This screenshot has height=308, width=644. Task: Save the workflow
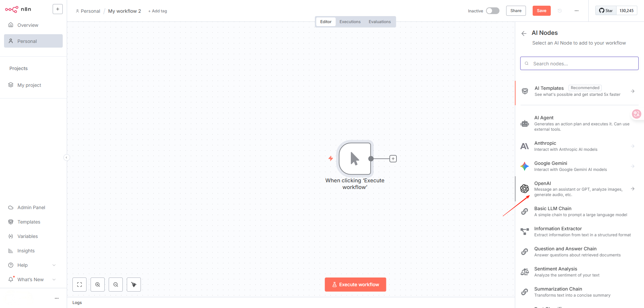[x=541, y=11]
